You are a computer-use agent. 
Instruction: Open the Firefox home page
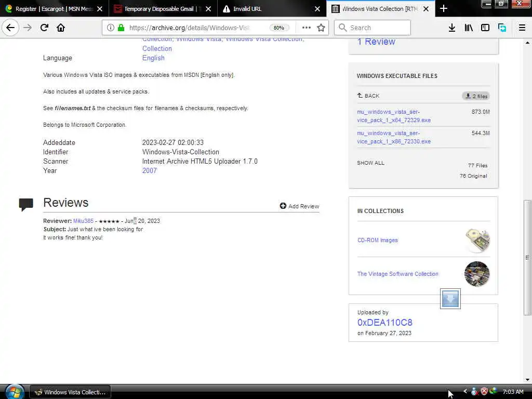coord(61,28)
